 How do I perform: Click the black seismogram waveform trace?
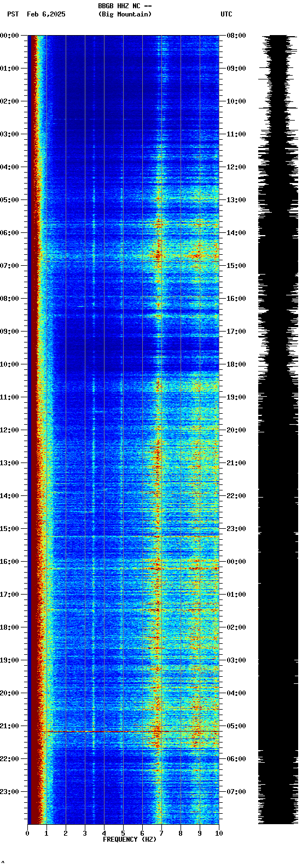coord(278,430)
